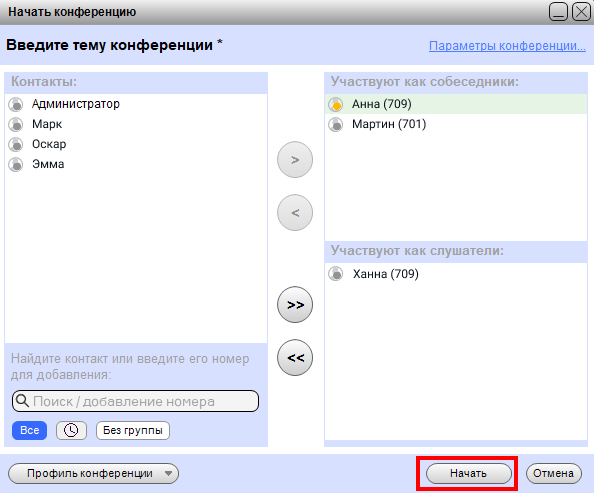Click the magnifier icon in search field

click(x=22, y=401)
